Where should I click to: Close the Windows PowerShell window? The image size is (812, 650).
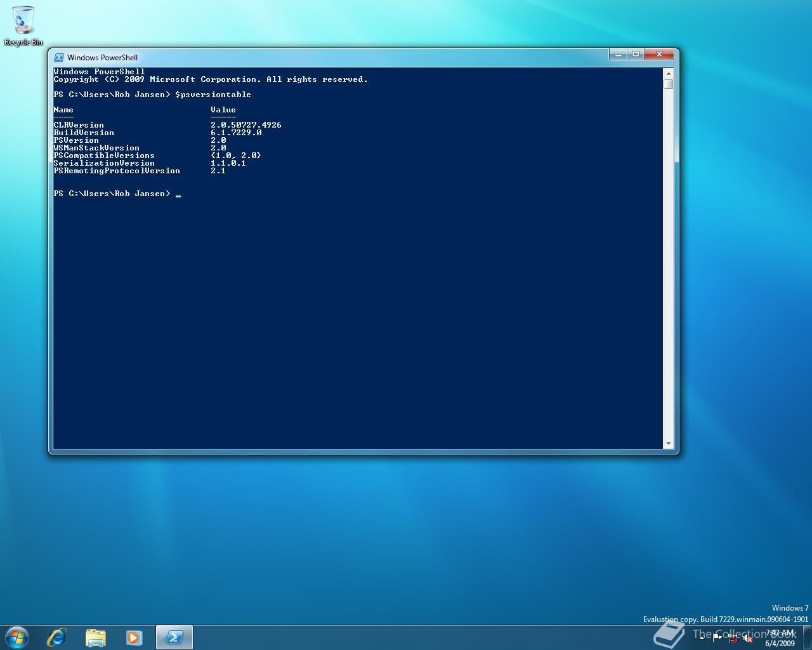pos(660,55)
